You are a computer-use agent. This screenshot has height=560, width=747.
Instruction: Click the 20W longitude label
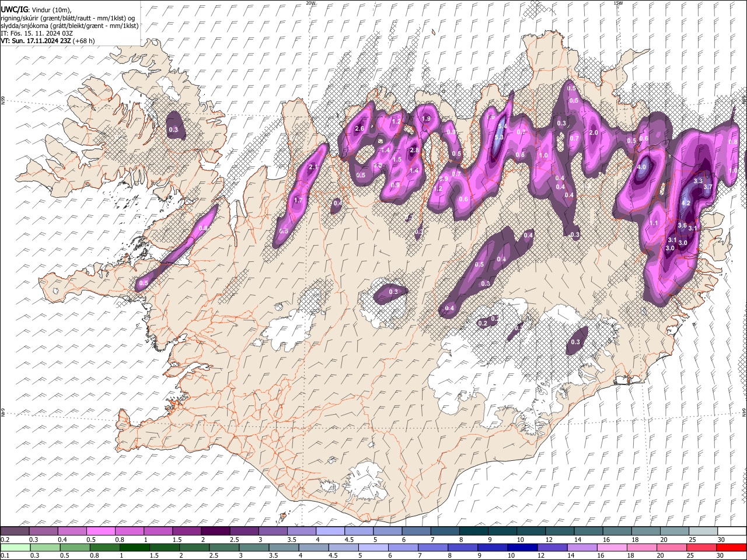(x=310, y=3)
